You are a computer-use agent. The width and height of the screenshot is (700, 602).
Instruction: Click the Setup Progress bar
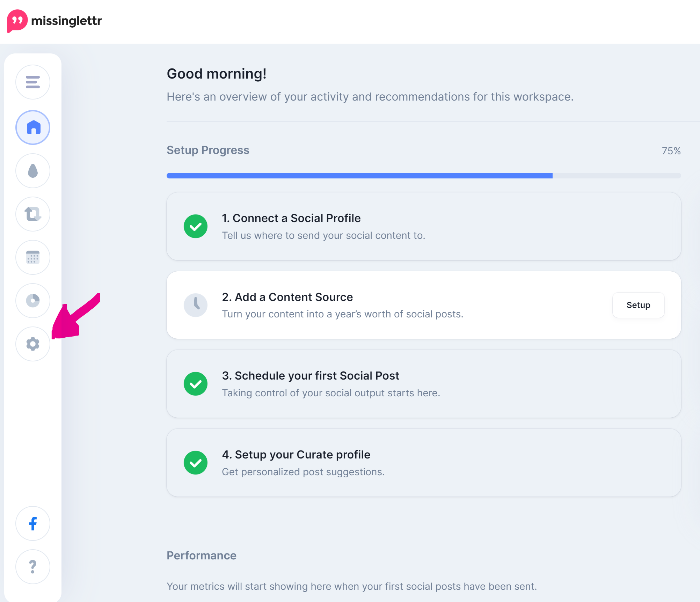point(424,176)
